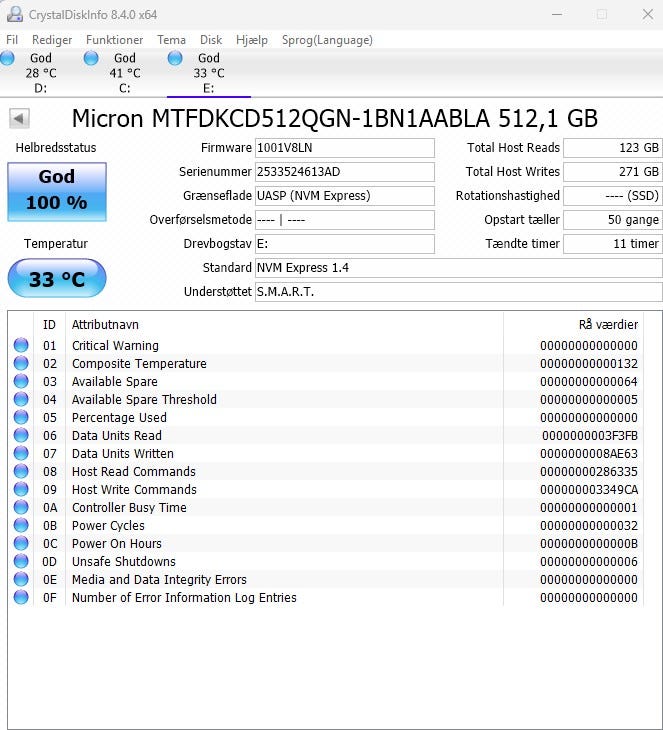Viewport: 663px width, 730px height.
Task: Click the Rå værdier column header
Action: point(573,324)
